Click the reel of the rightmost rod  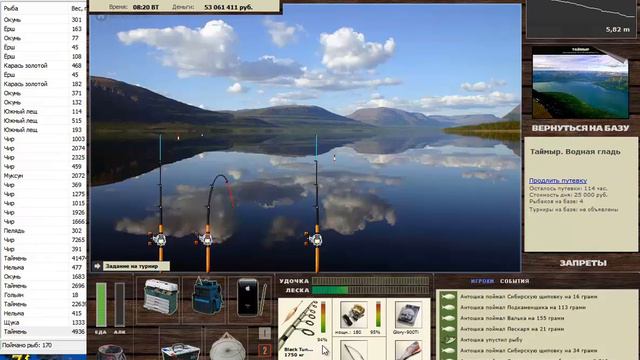click(x=314, y=239)
